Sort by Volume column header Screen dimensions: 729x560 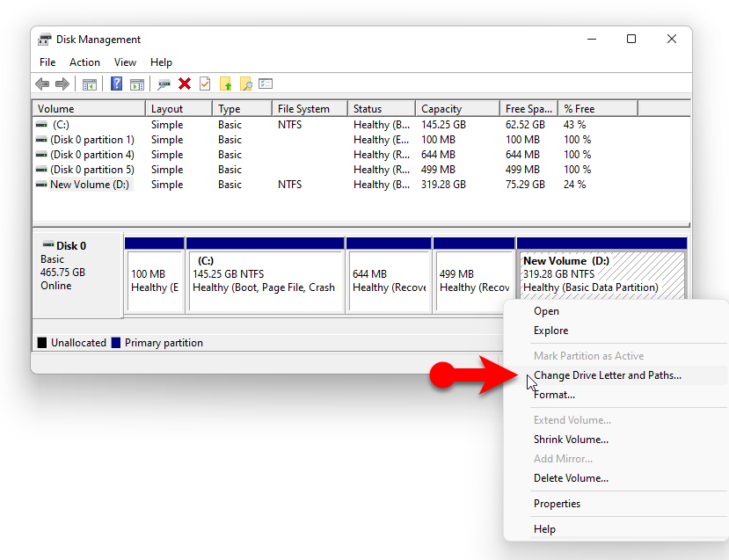90,109
